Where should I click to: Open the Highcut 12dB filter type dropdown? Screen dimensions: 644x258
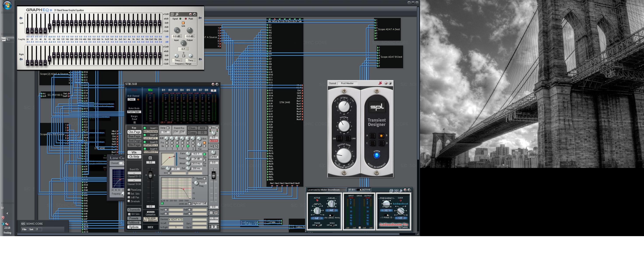(x=199, y=204)
